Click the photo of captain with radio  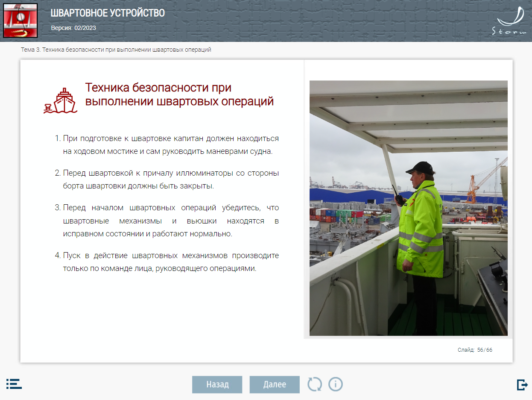point(408,208)
